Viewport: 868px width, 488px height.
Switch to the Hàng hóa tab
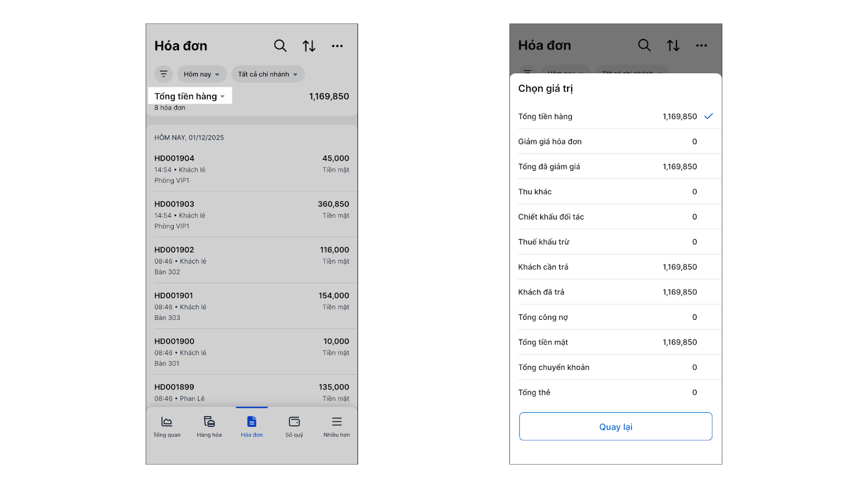[x=209, y=427]
